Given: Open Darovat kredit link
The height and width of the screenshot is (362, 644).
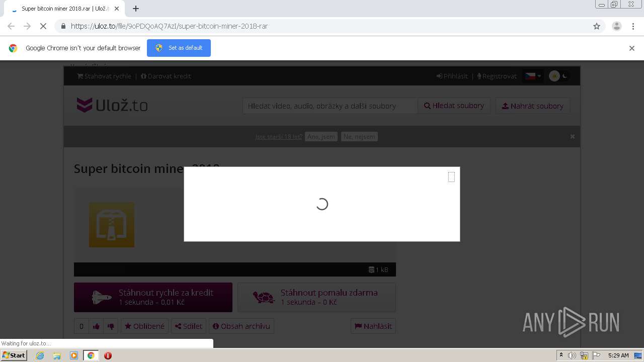Looking at the screenshot, I should [166, 76].
